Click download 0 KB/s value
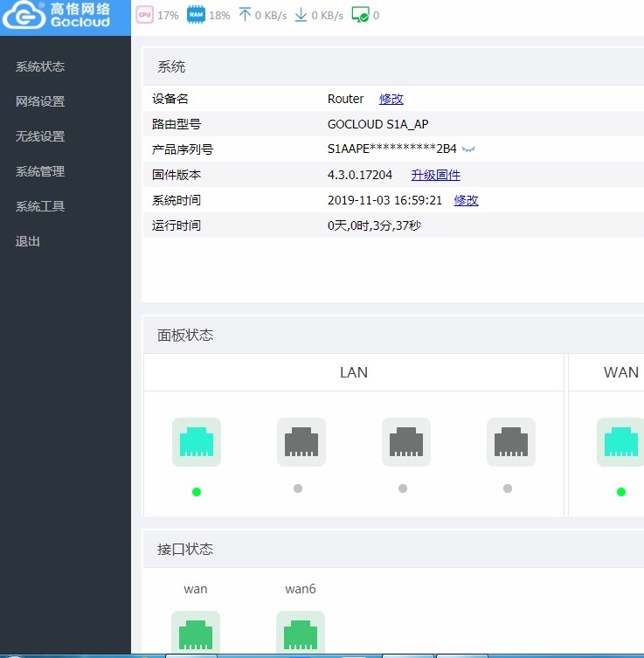The image size is (644, 658). coord(328,16)
